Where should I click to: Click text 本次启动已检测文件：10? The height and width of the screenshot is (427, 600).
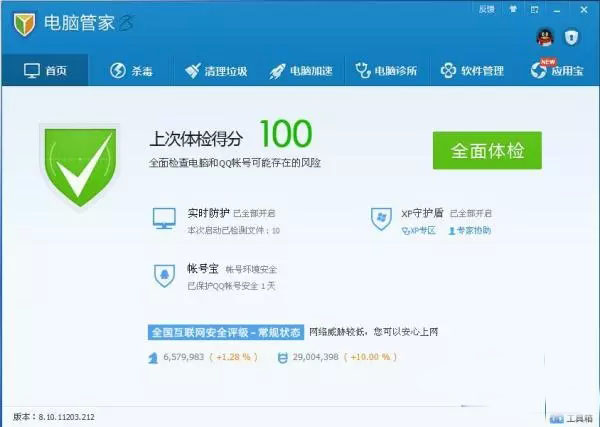233,230
